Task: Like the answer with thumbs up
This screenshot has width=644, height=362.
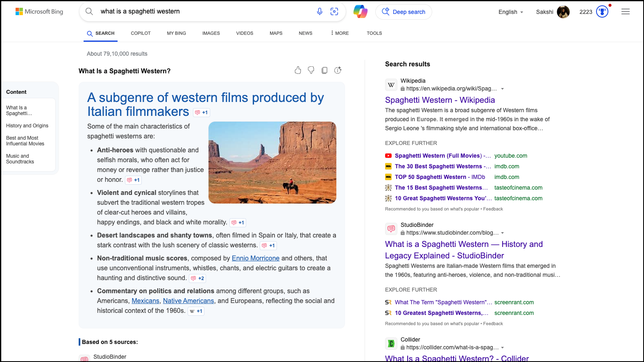Action: tap(298, 70)
